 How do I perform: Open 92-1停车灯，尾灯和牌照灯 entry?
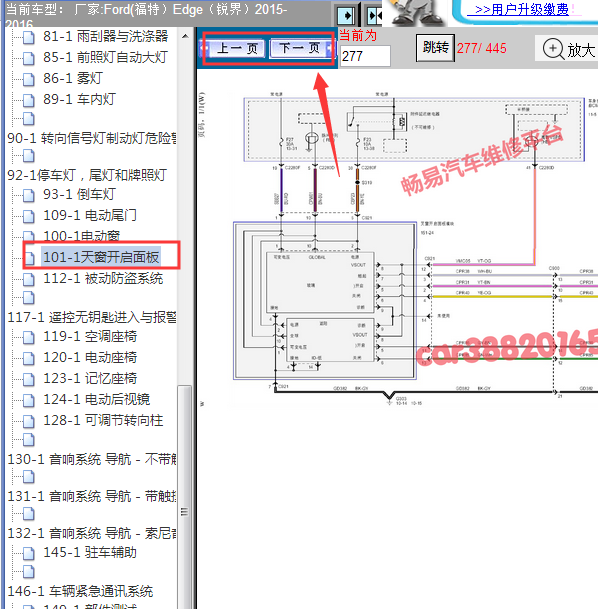(87, 175)
